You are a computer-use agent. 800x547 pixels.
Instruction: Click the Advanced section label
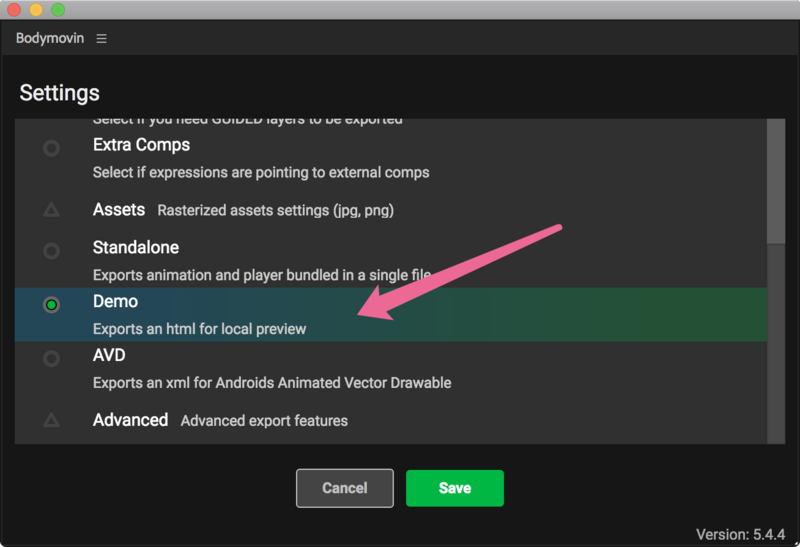click(131, 420)
